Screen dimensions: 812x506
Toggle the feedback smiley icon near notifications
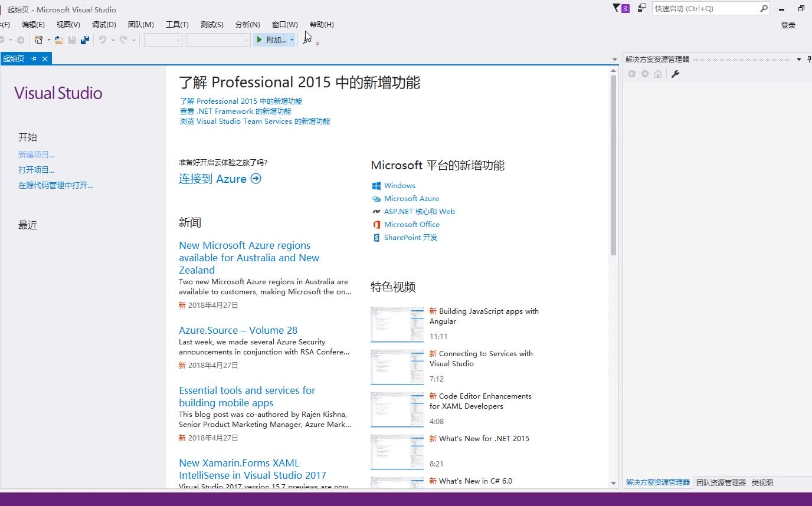point(641,9)
